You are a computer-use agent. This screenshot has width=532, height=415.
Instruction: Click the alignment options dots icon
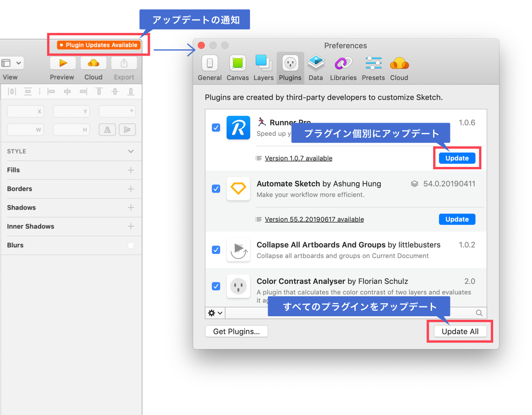coord(40,92)
